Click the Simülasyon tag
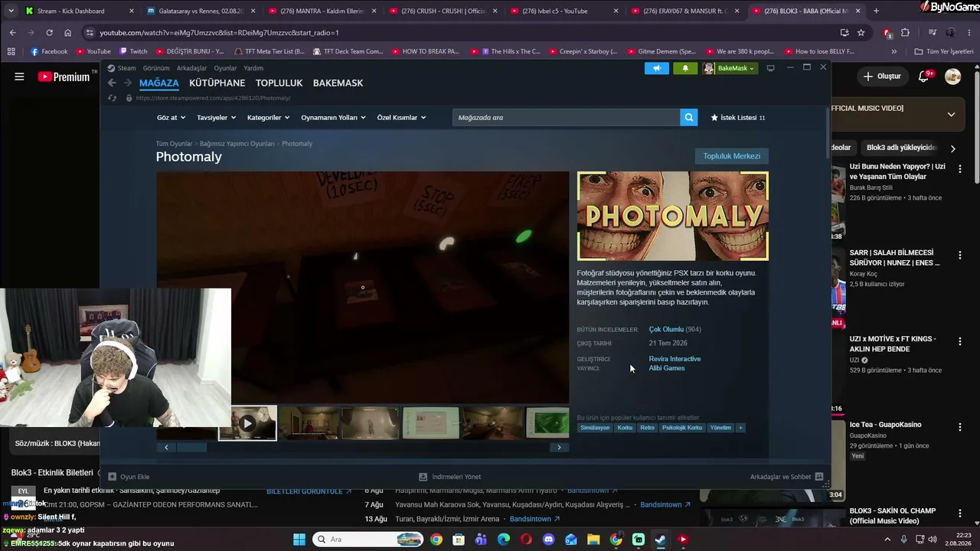The width and height of the screenshot is (980, 551). click(x=595, y=428)
